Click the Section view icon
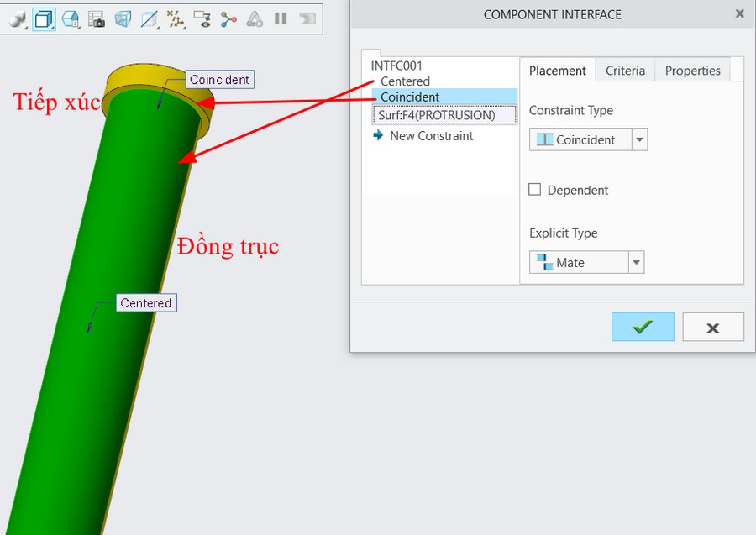 click(x=149, y=19)
